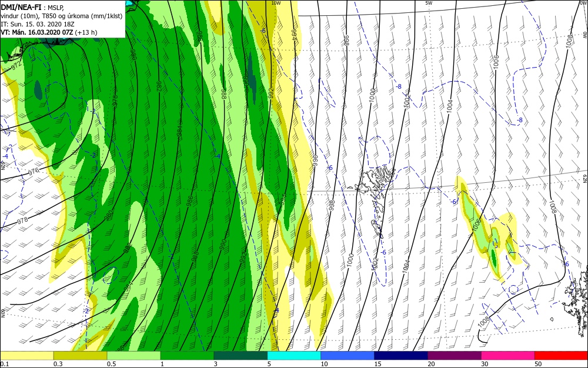This screenshot has width=588, height=368.
Task: Click the "972" isobar label
Action: (x=16, y=66)
